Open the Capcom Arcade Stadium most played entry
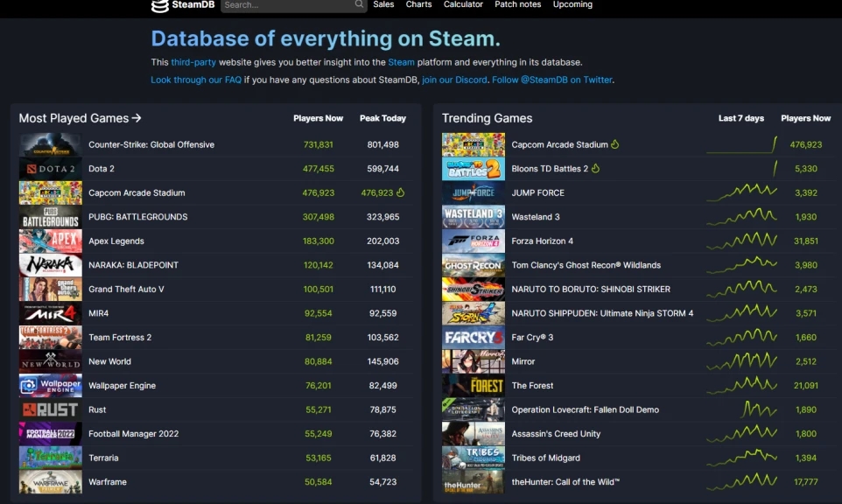The height and width of the screenshot is (504, 842). [137, 192]
